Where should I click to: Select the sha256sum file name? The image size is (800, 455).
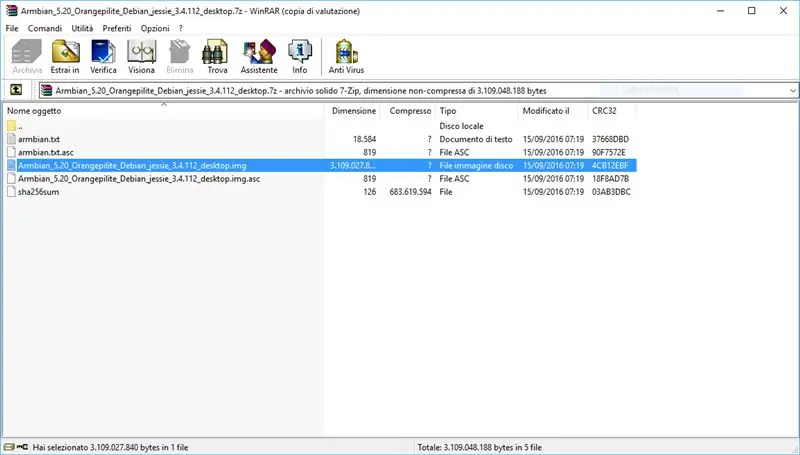(x=38, y=192)
